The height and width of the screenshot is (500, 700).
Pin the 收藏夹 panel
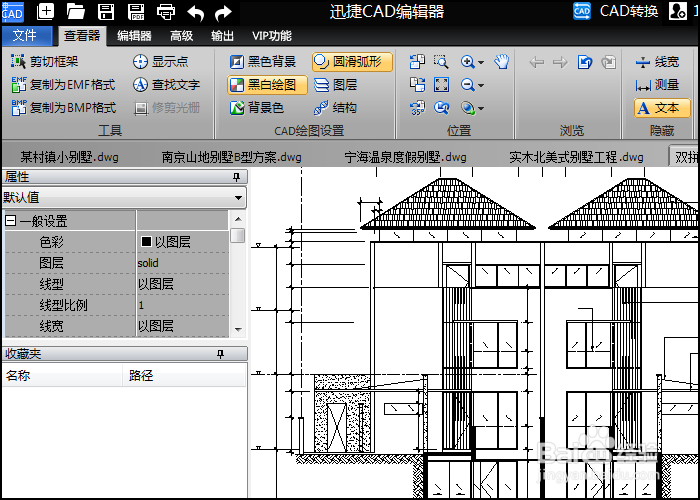[220, 354]
